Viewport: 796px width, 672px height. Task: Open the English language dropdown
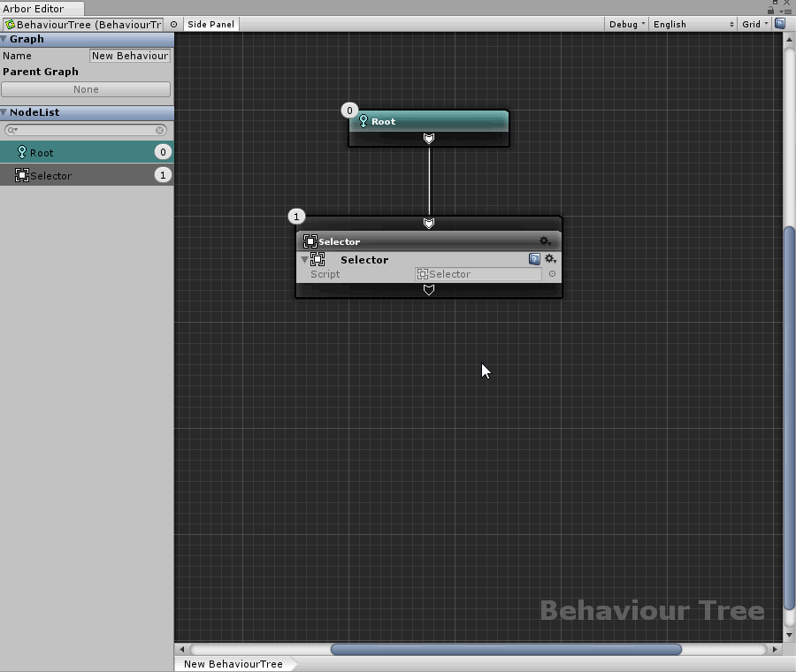693,25
